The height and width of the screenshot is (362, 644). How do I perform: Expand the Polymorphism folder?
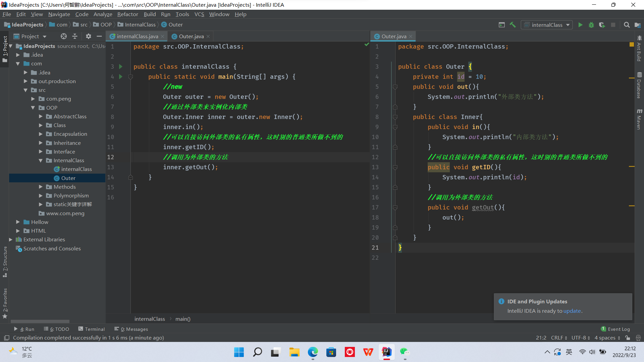(x=41, y=196)
